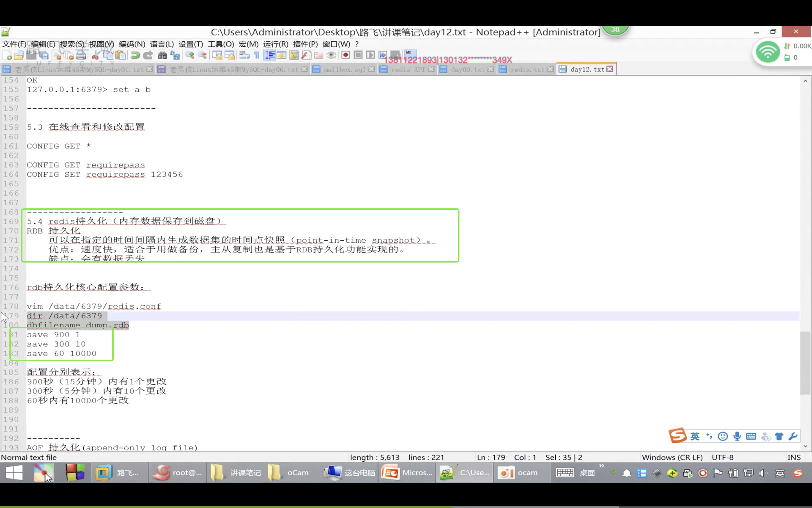The image size is (812, 508).
Task: Click the vertical scrollbar up arrow
Action: click(x=805, y=81)
